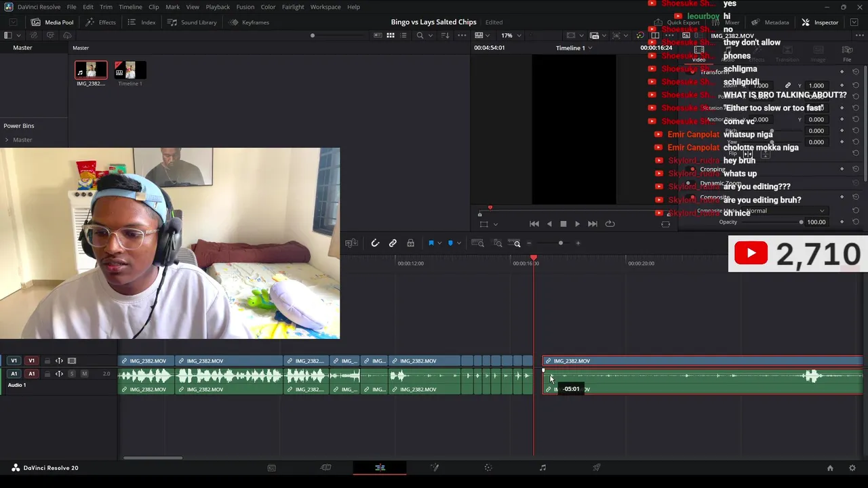Screen dimensions: 868x488
Task: Jump to last frame in viewer
Action: [x=593, y=224]
